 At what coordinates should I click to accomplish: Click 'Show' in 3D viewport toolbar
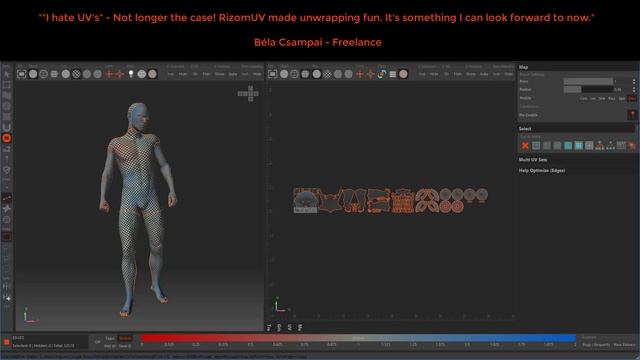[220, 74]
